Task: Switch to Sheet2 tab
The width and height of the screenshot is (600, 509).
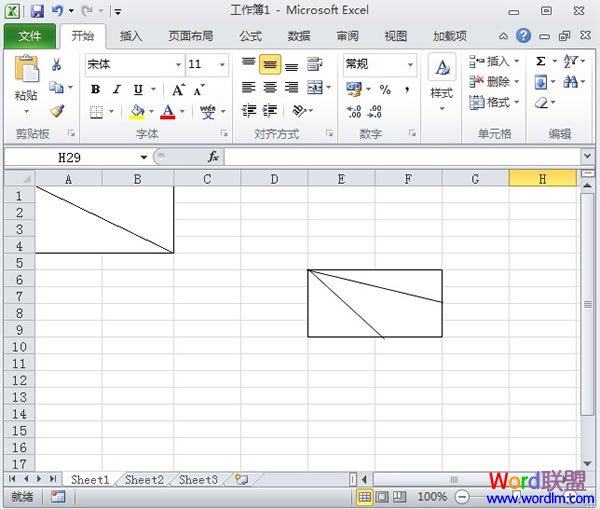Action: tap(144, 480)
